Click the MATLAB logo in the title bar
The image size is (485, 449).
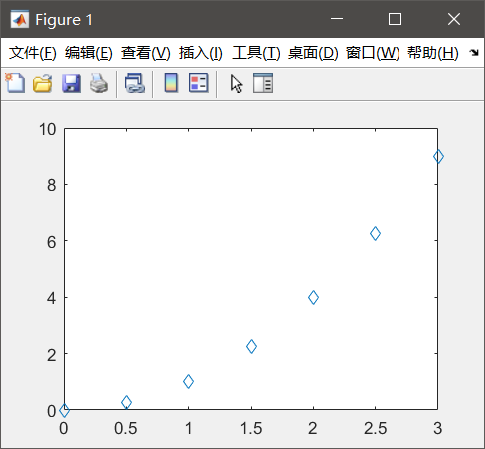[x=20, y=19]
